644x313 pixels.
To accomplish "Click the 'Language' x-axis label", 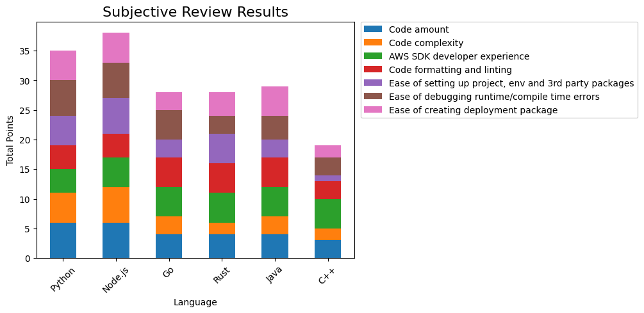I will pos(195,303).
